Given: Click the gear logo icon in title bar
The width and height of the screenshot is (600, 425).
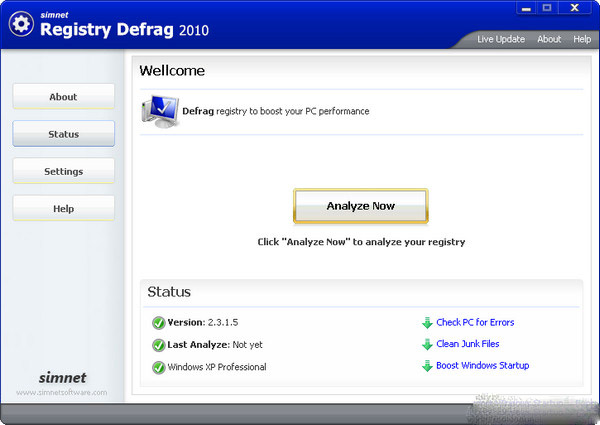Looking at the screenshot, I should (x=21, y=24).
